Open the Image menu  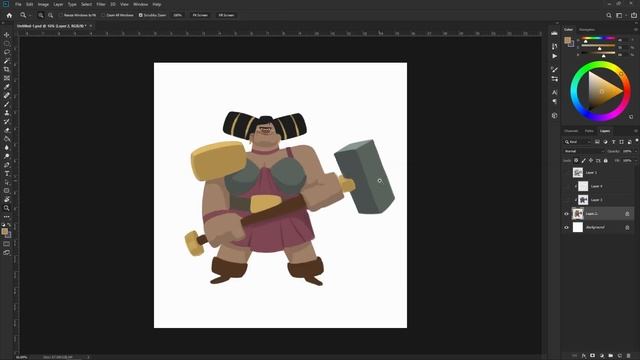pyautogui.click(x=43, y=4)
